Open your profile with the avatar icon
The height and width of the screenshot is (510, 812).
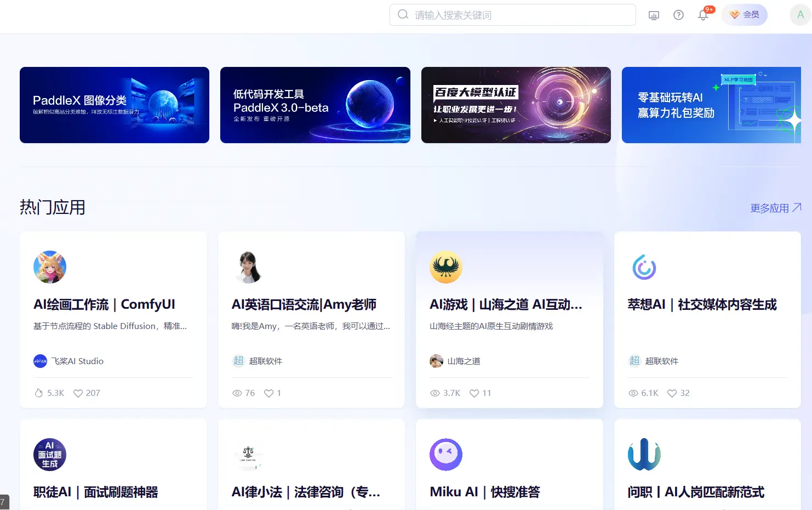[799, 15]
